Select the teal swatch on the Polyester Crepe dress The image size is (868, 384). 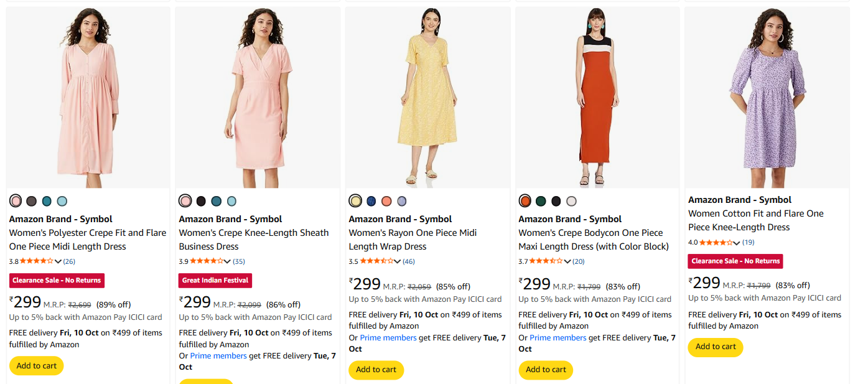(x=47, y=201)
